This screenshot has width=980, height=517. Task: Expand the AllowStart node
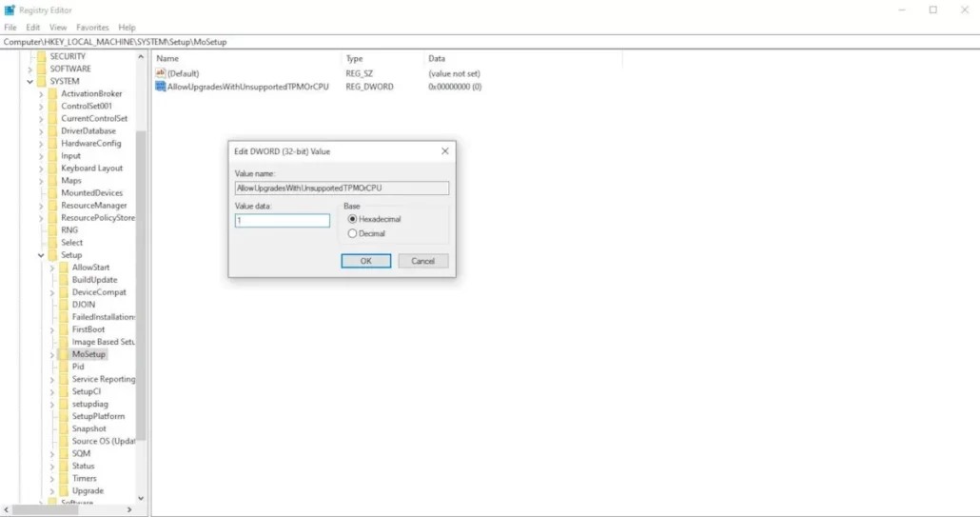(52, 268)
